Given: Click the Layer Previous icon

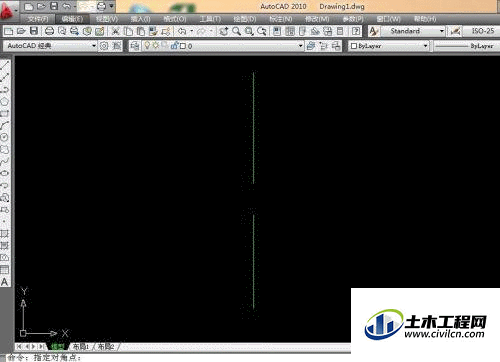Looking at the screenshot, I should [x=323, y=46].
